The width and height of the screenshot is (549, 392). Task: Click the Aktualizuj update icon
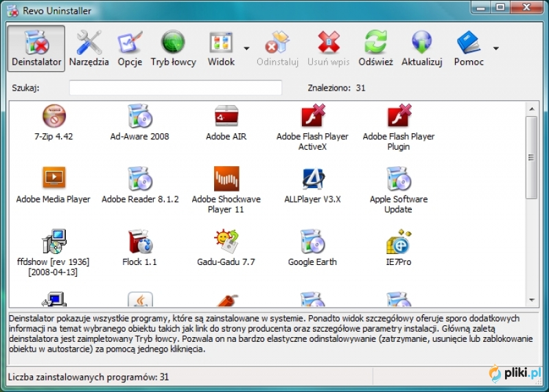[x=421, y=43]
